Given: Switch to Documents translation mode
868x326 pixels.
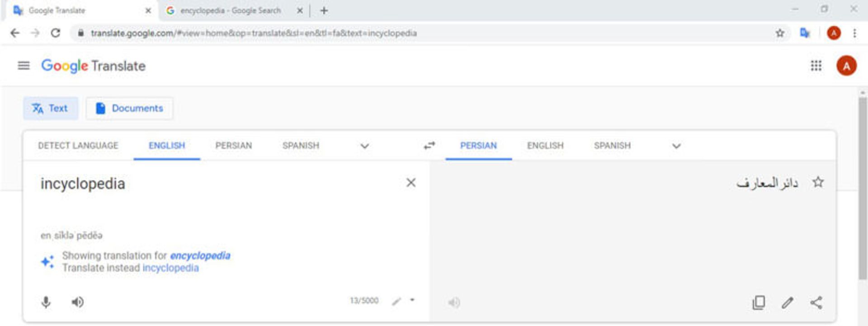Looking at the screenshot, I should point(129,108).
